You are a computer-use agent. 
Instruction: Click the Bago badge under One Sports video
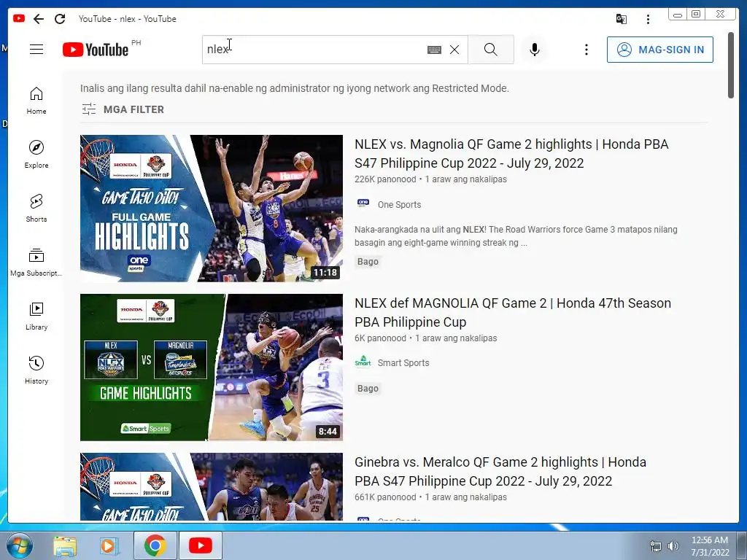click(368, 262)
